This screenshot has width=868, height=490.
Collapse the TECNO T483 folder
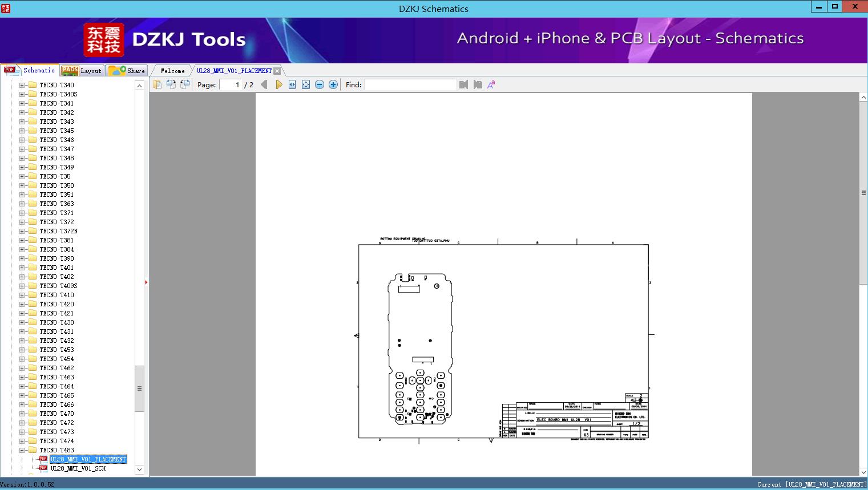(x=22, y=450)
